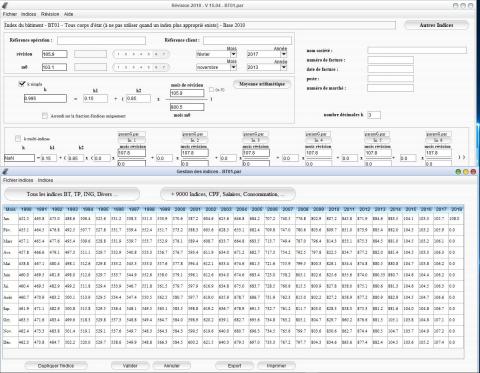Uncheck the k simple checkbox
This screenshot has height=373, width=480.
coord(22,84)
